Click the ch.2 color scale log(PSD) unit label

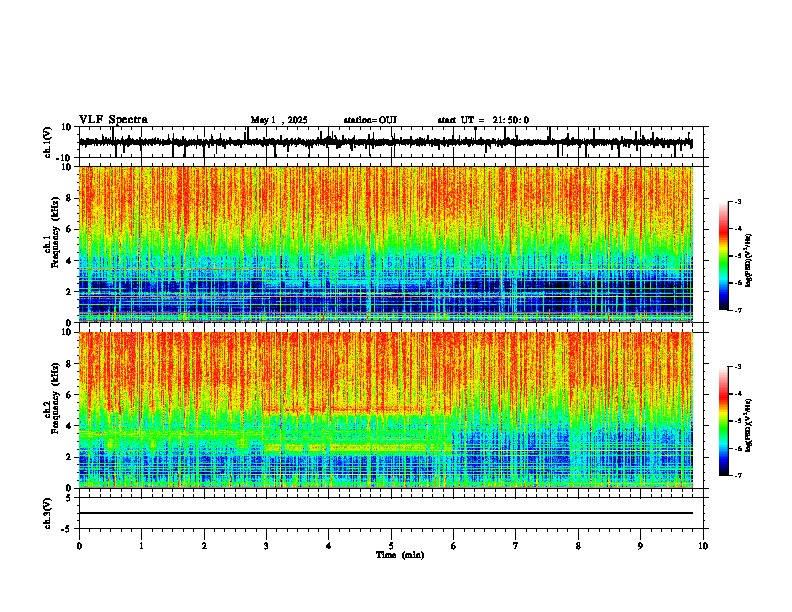[x=749, y=425]
